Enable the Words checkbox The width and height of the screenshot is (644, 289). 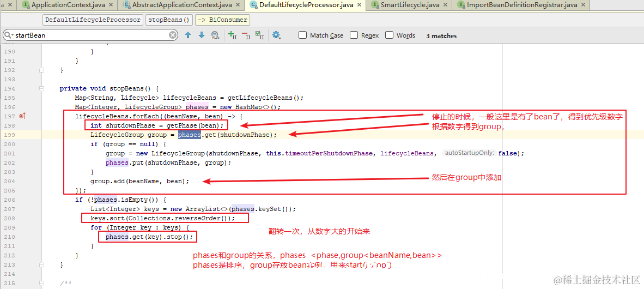tap(390, 35)
